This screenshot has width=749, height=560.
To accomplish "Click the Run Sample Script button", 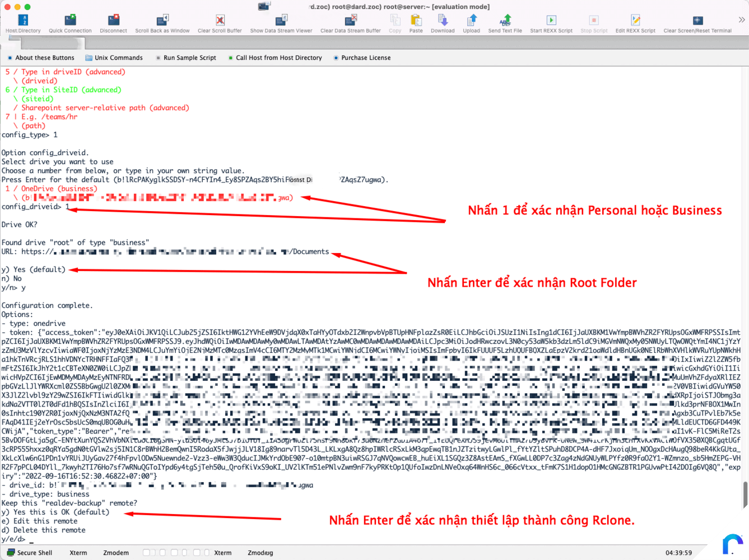I will pyautogui.click(x=186, y=58).
